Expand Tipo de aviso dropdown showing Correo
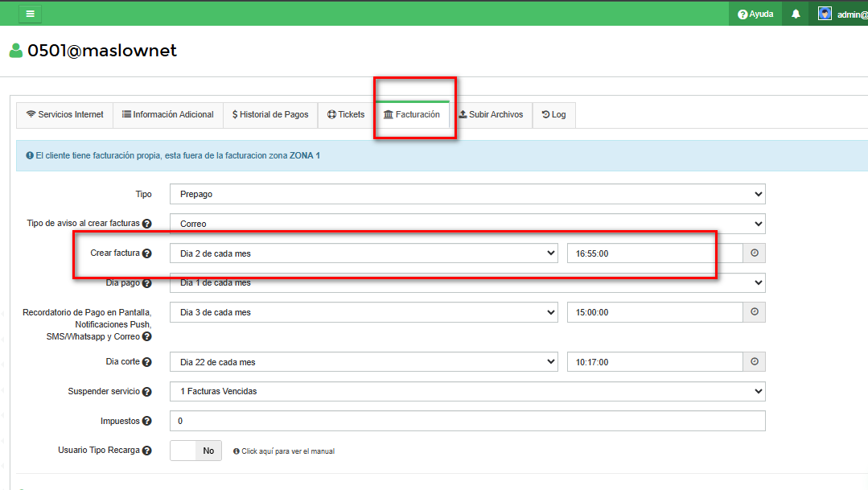The height and width of the screenshot is (490, 868). click(467, 224)
